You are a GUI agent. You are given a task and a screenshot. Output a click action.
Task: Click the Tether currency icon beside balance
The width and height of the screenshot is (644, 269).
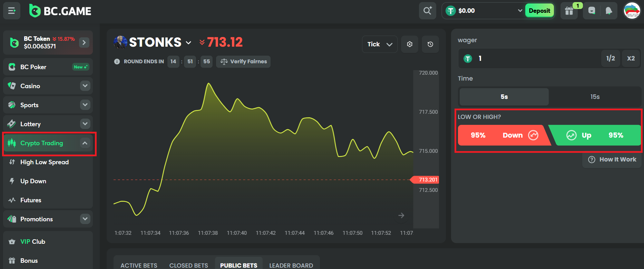coord(450,11)
